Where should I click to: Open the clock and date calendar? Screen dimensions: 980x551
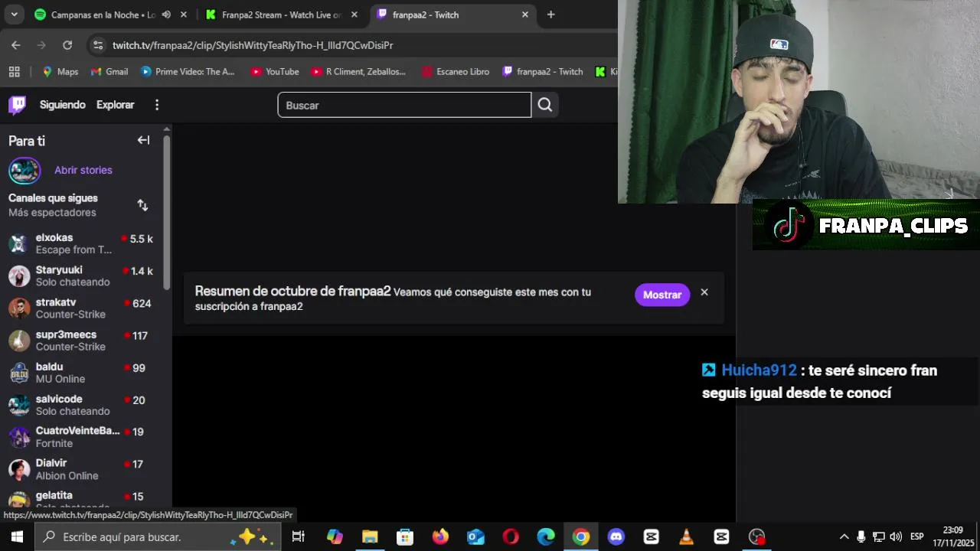952,536
